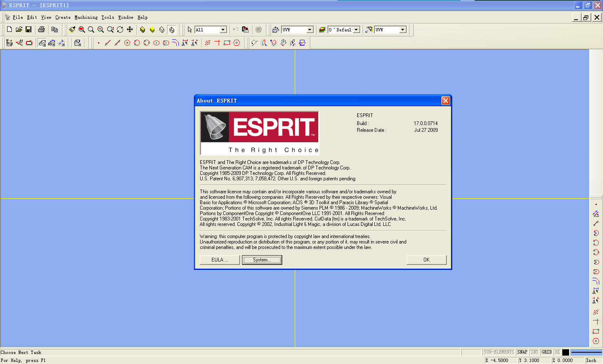Click the selection arrow cursor icon

point(190,30)
